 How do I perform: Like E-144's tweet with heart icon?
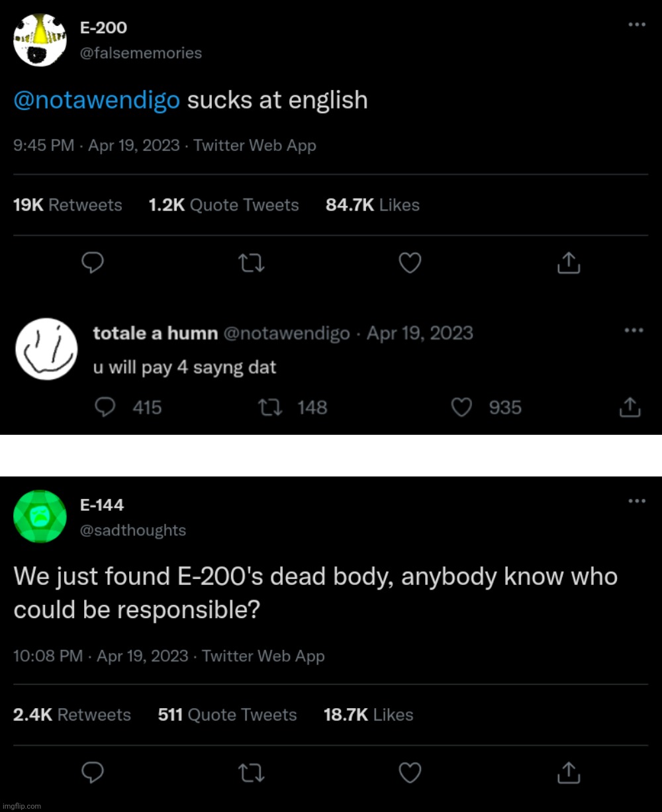(x=410, y=773)
